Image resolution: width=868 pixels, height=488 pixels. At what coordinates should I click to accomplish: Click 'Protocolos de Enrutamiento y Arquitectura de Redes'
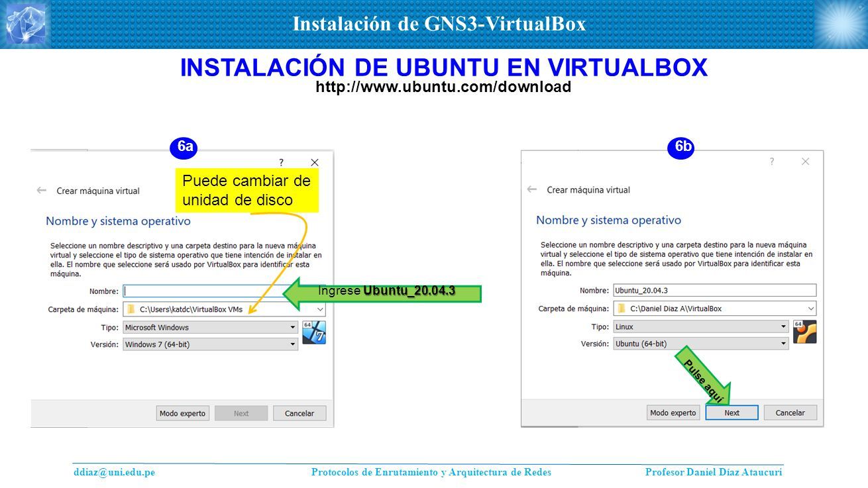point(431,472)
